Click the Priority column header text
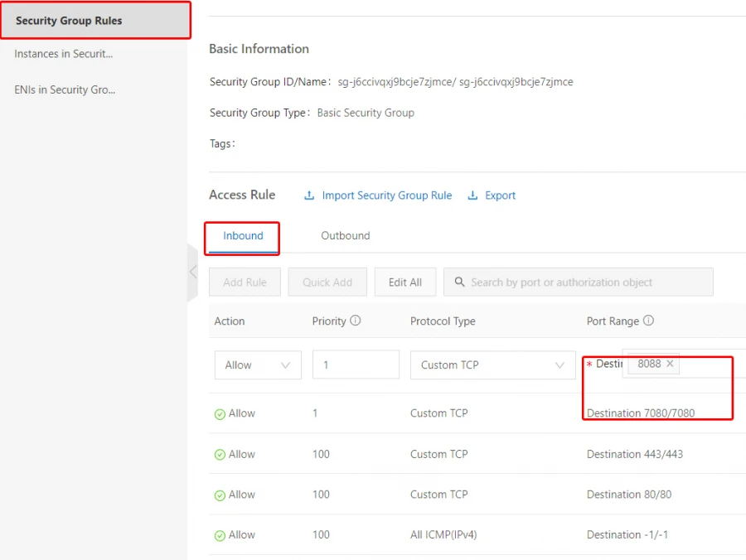Viewport: 746px width, 560px height. 329,321
